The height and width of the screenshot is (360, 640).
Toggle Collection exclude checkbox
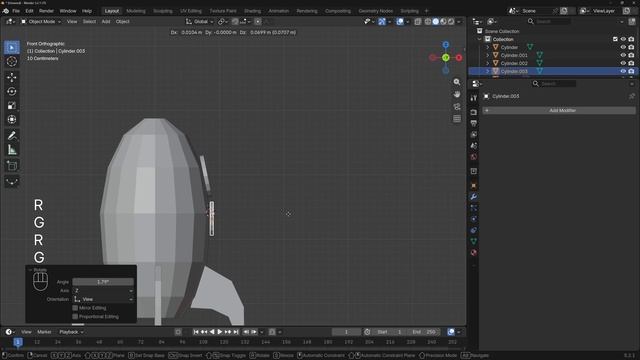[615, 39]
